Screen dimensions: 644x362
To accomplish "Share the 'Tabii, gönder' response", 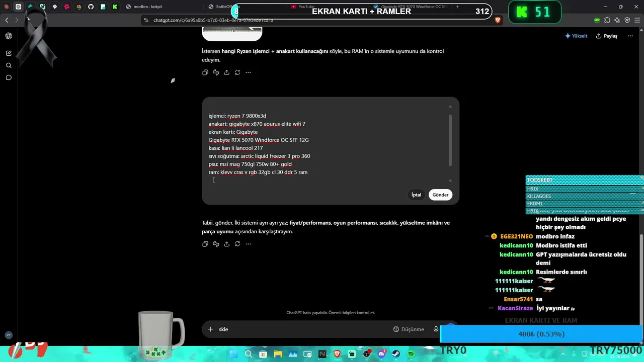I will (226, 244).
